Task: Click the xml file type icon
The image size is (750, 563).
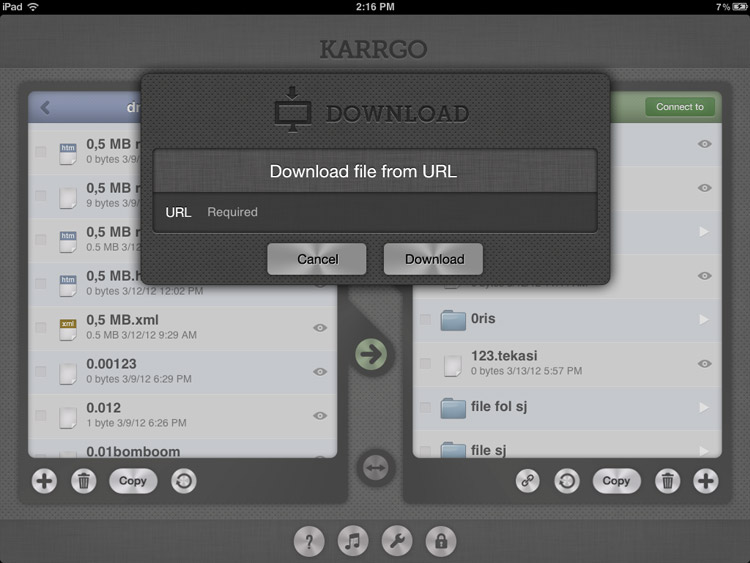Action: coord(68,330)
